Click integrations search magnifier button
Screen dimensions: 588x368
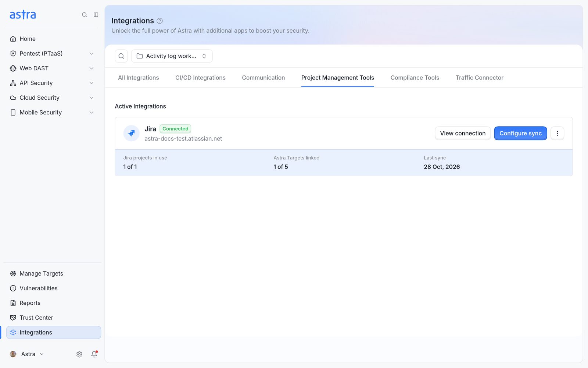pos(121,56)
